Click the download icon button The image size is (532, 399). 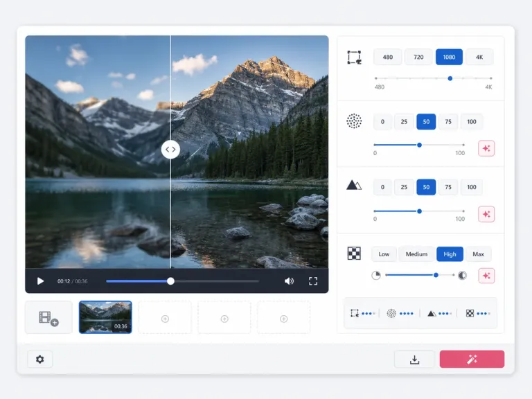click(414, 360)
